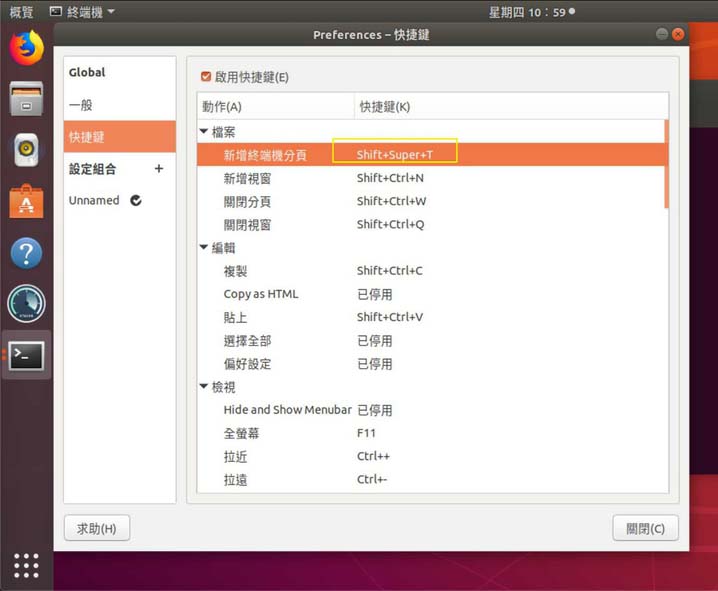Click the Shift+Ctrl+N shortcut cell
The height and width of the screenshot is (591, 718).
390,178
